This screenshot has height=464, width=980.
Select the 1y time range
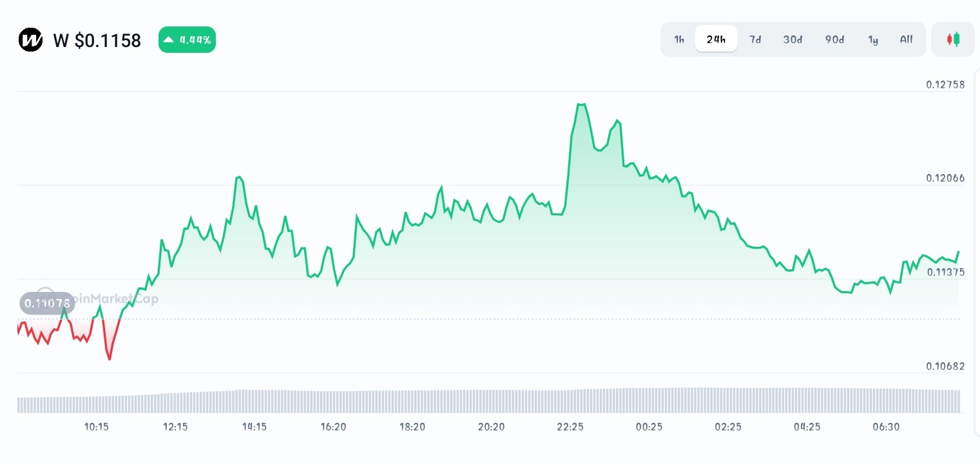[x=873, y=39]
